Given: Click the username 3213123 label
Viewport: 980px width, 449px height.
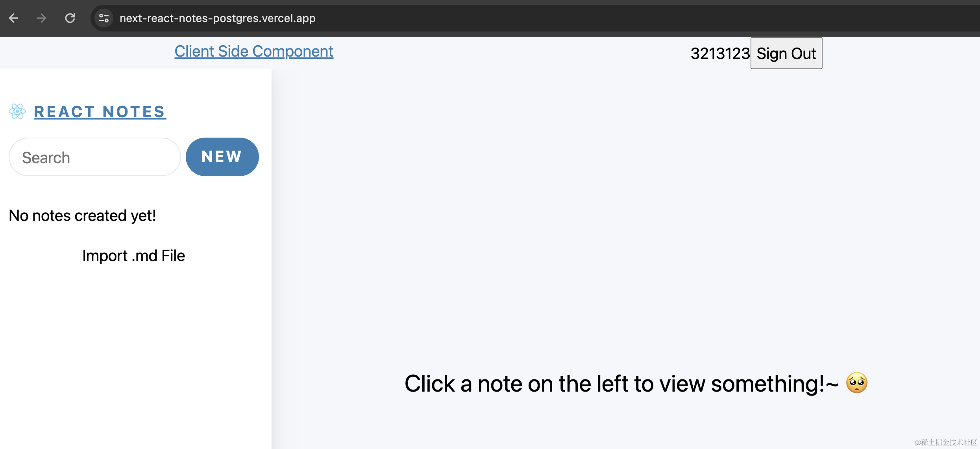Looking at the screenshot, I should coord(720,53).
